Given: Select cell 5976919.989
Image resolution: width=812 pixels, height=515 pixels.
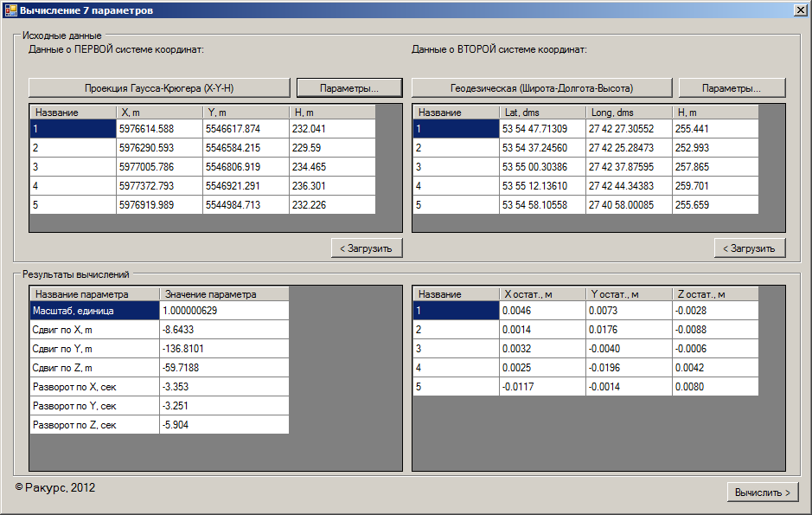Looking at the screenshot, I should coord(159,204).
